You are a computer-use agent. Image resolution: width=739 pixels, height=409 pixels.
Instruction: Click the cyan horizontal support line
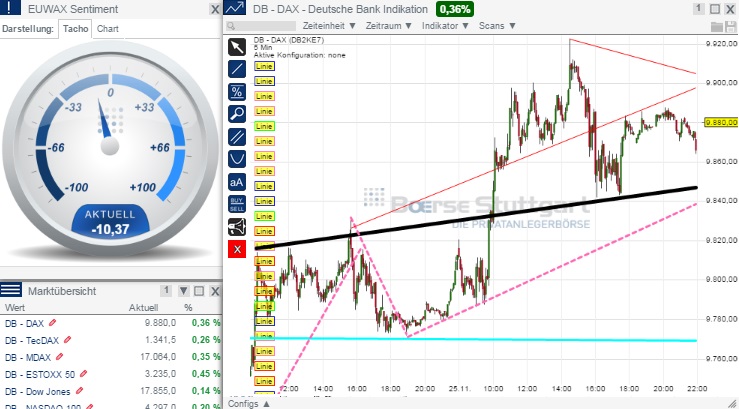473,339
